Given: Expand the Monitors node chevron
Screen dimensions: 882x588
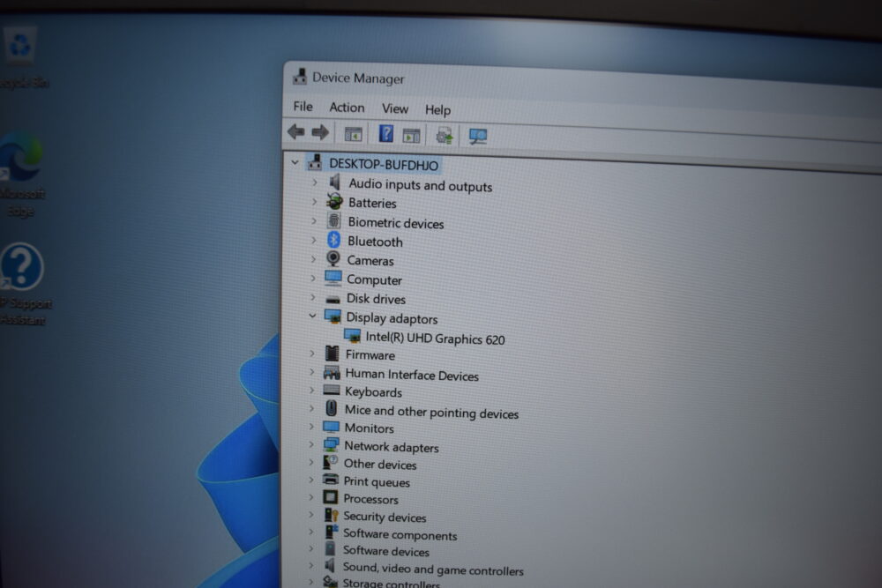Looking at the screenshot, I should pyautogui.click(x=311, y=427).
